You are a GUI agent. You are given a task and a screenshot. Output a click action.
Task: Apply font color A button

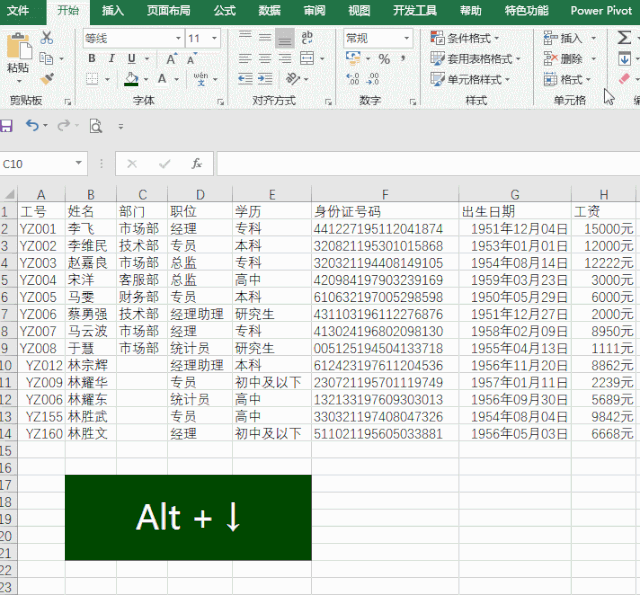click(162, 78)
